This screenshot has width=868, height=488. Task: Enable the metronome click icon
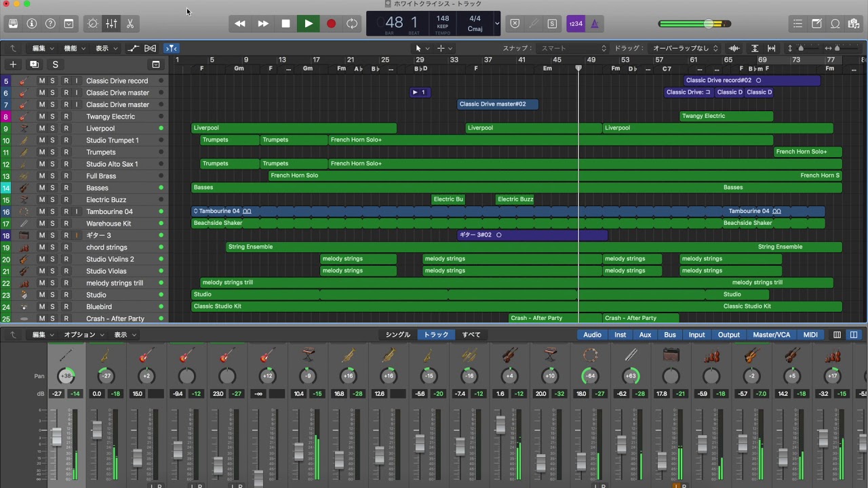594,24
